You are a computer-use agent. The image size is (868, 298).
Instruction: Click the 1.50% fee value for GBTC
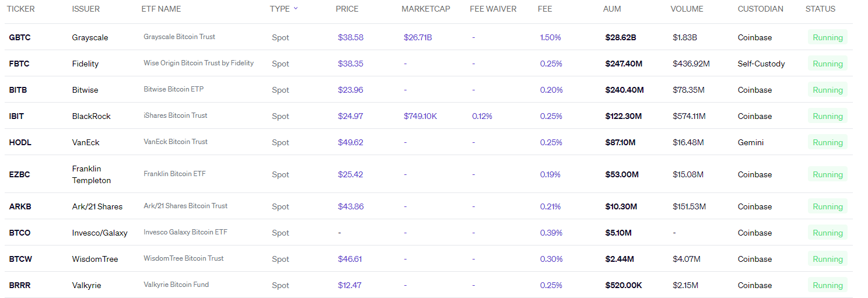point(550,37)
